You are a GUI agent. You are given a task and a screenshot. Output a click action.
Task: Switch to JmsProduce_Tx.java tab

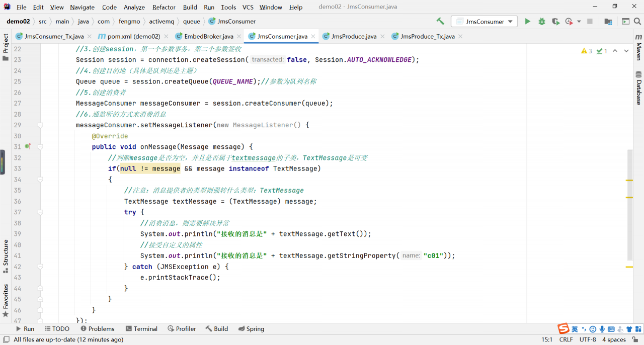428,36
